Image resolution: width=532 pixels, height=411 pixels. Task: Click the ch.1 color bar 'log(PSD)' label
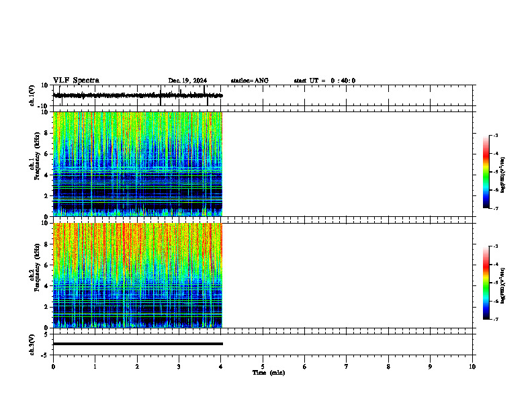pyautogui.click(x=503, y=175)
